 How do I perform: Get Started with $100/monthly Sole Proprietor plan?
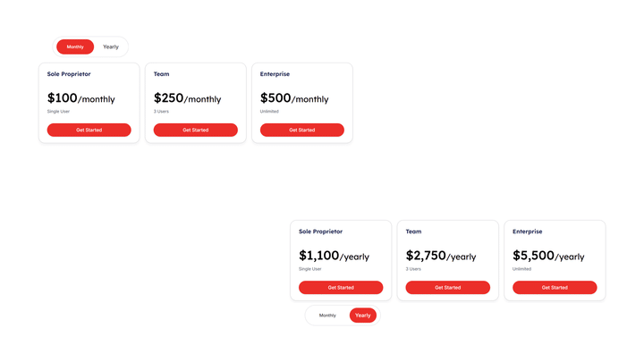click(x=89, y=130)
